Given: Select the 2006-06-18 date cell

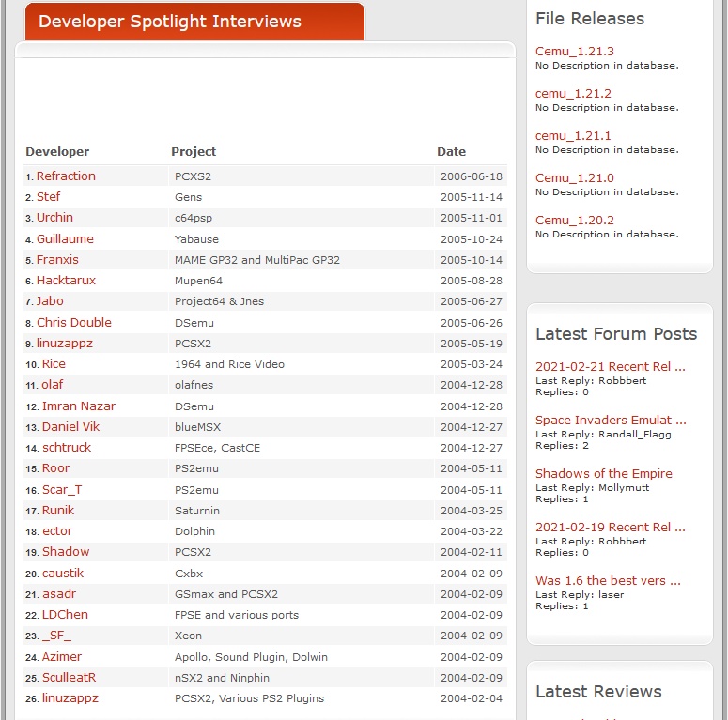Looking at the screenshot, I should coord(471,176).
